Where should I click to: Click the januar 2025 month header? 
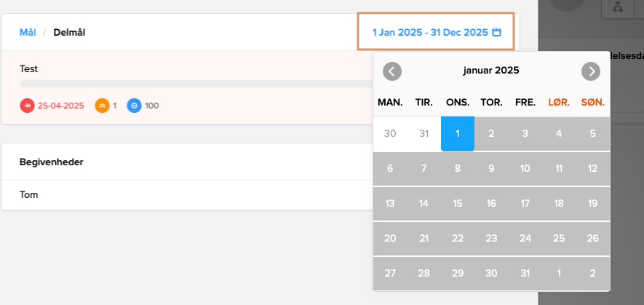(491, 71)
